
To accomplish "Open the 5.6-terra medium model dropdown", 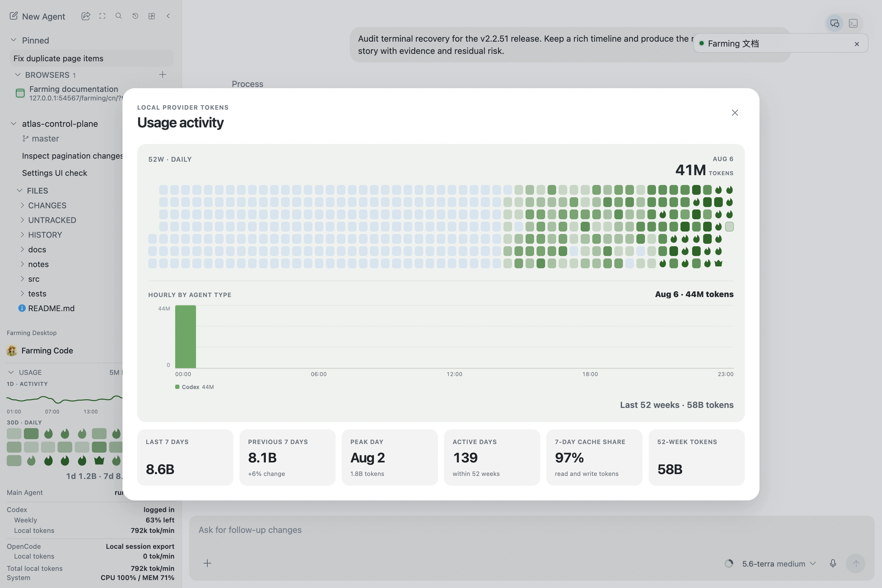I will [x=778, y=563].
